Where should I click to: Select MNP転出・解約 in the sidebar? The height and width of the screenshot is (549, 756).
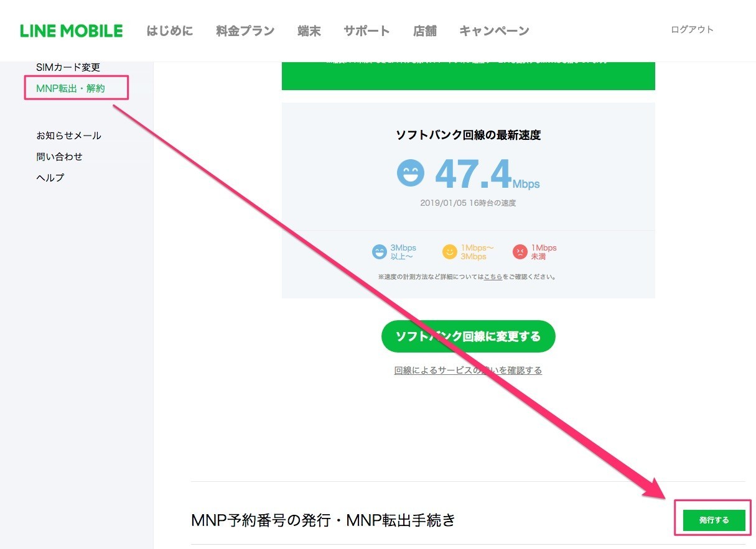pos(70,88)
